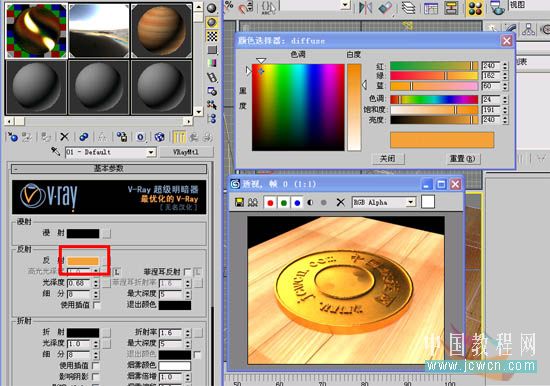Click the orange reflection color swatch
This screenshot has height=386, width=550.
[83, 261]
